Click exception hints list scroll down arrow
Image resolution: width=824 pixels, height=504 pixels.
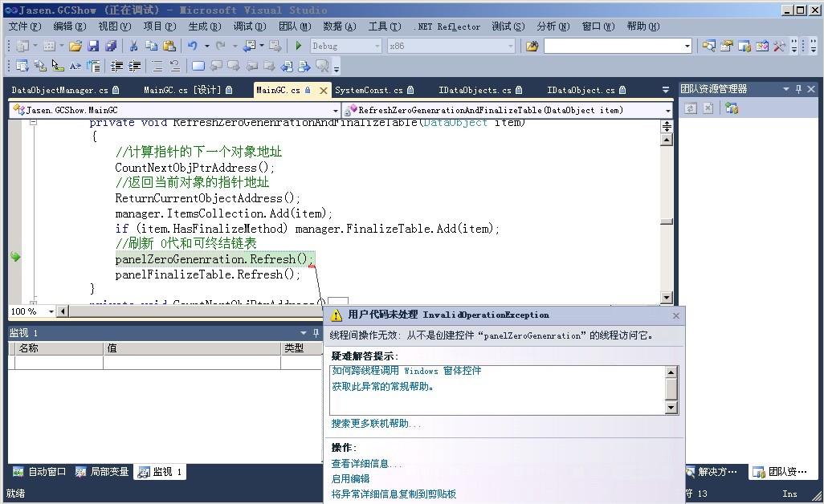pyautogui.click(x=671, y=408)
